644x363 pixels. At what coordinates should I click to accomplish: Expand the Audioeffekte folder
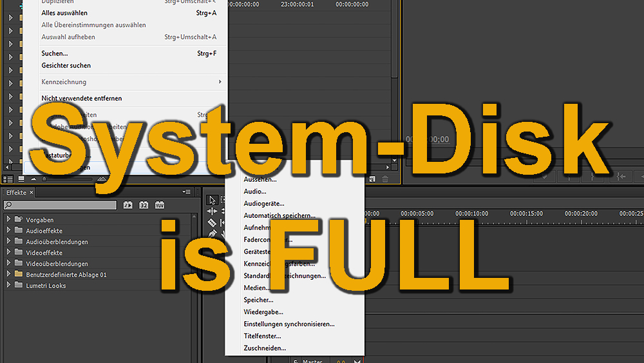click(8, 230)
